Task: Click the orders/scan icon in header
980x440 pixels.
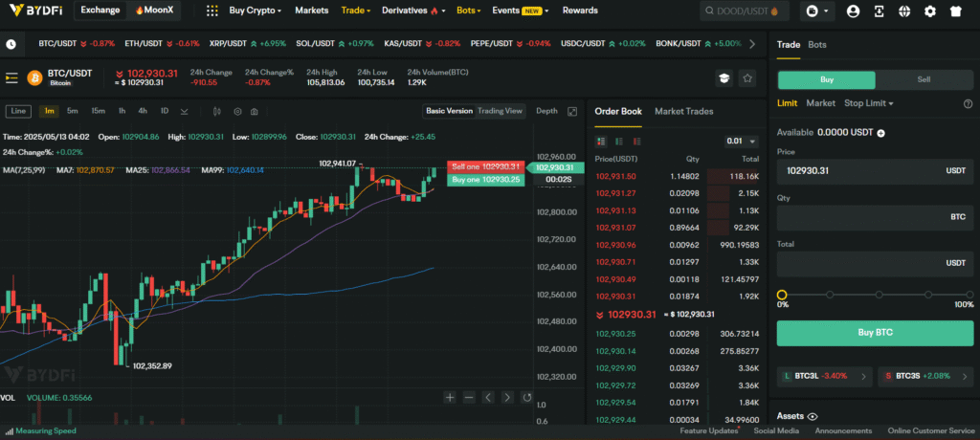Action: 879,11
